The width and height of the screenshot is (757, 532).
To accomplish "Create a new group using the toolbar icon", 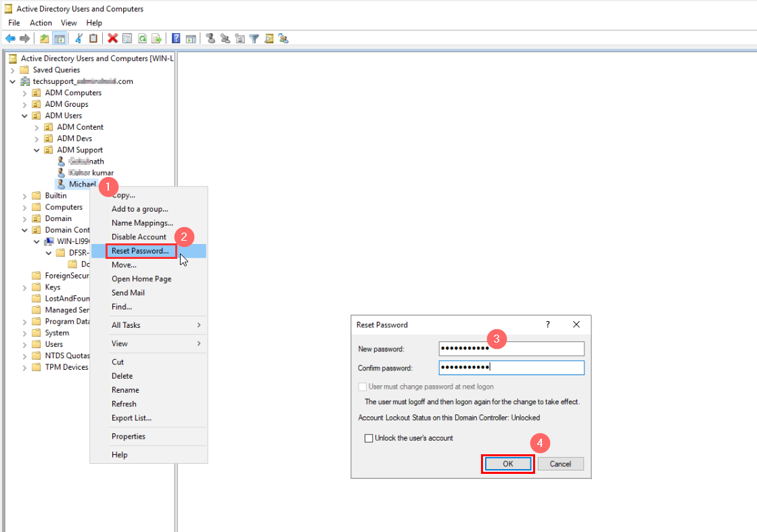I will click(226, 38).
